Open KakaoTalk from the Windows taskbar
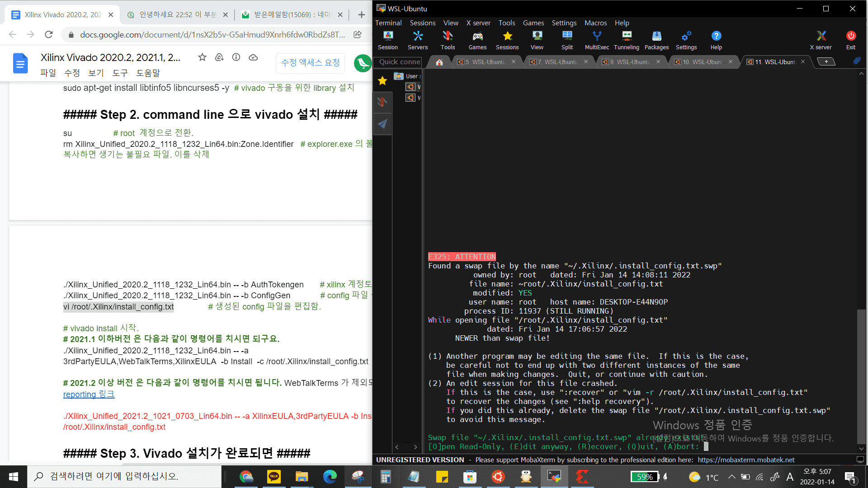Screen dimensions: 868x488 [x=274, y=477]
